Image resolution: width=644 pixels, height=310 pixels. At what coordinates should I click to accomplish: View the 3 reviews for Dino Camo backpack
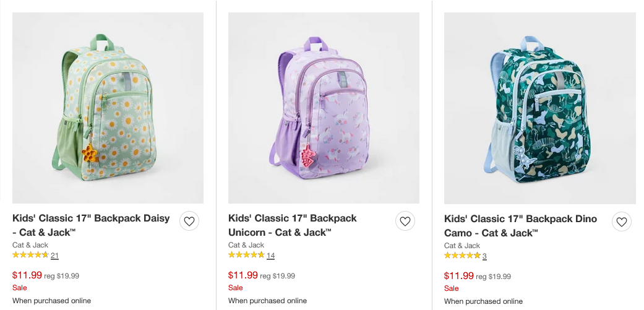[484, 256]
